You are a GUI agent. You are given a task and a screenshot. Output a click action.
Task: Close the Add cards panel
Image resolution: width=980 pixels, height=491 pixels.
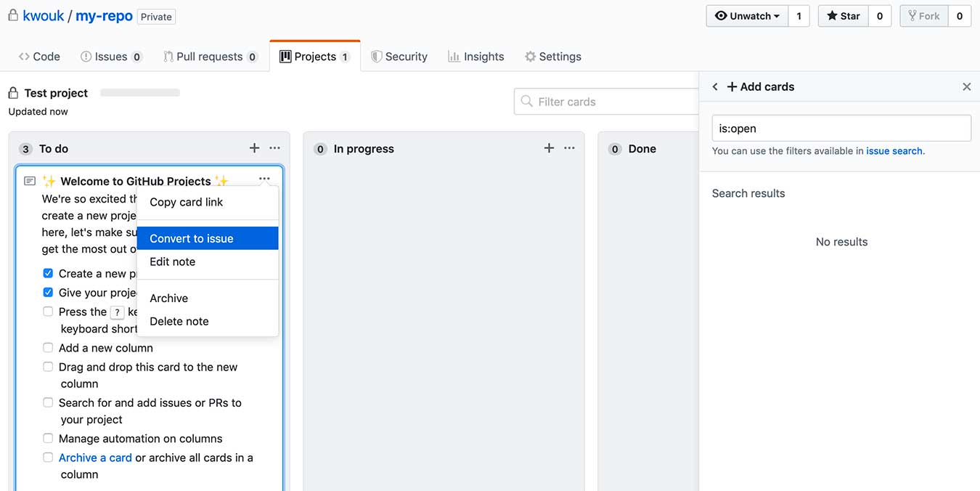[966, 86]
